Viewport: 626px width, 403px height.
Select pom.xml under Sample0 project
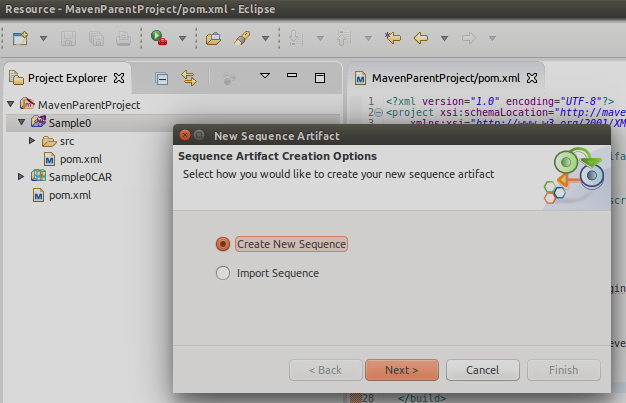tap(79, 159)
